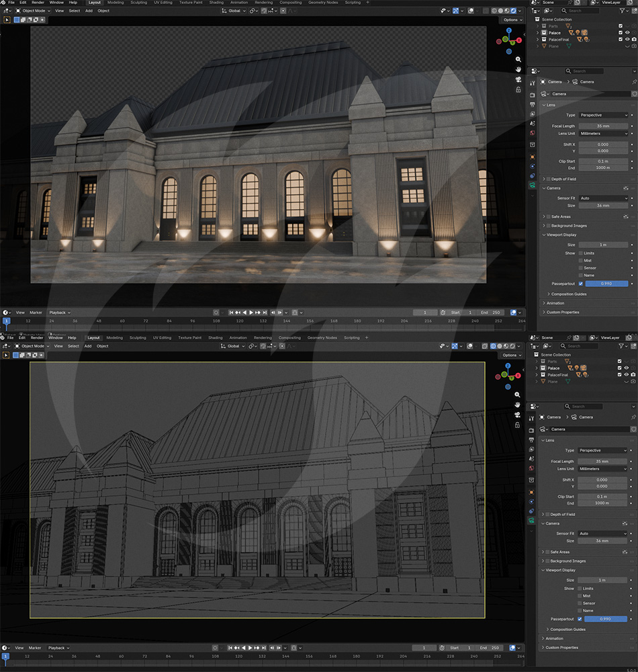Select solid shading mode in top window

[500, 11]
